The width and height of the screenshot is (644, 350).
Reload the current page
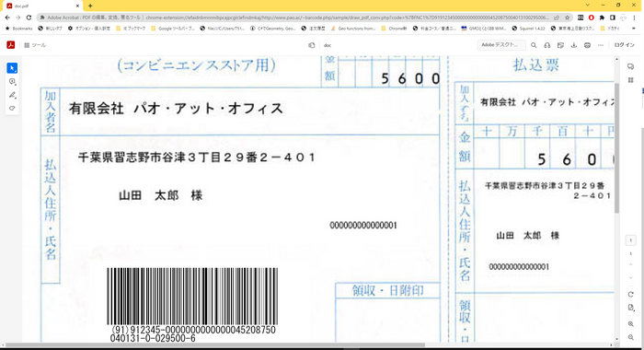point(29,17)
